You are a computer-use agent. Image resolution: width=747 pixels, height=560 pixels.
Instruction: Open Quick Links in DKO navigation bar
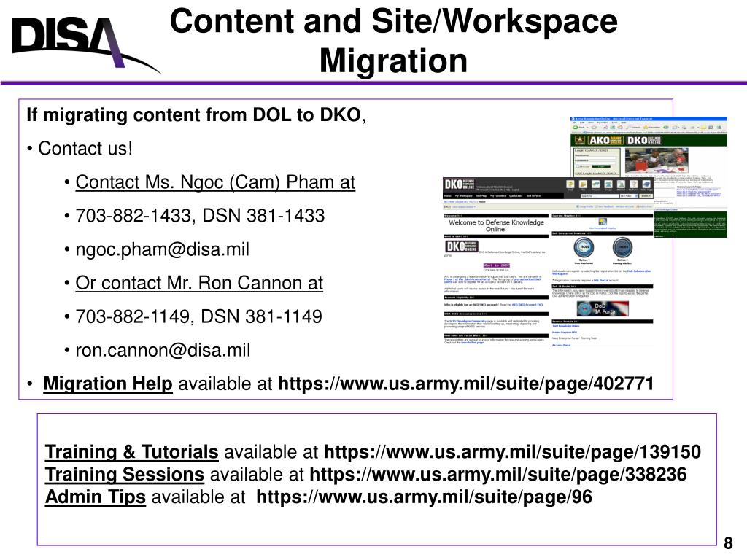click(x=516, y=195)
